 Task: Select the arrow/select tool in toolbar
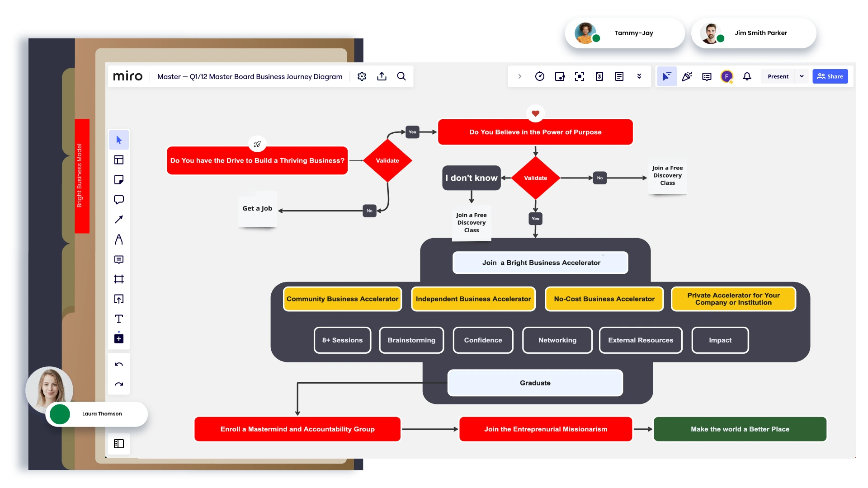coord(118,140)
